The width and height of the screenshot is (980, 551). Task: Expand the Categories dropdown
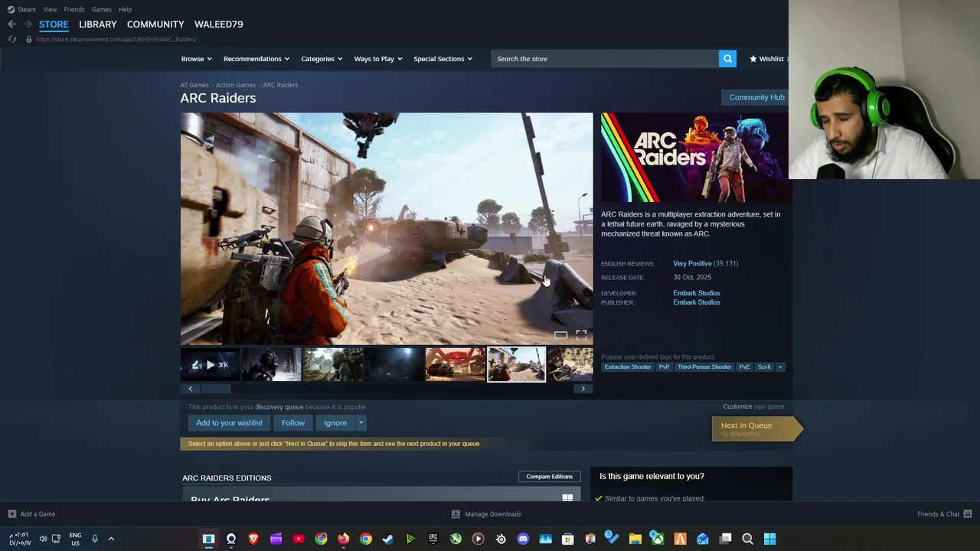pos(322,59)
